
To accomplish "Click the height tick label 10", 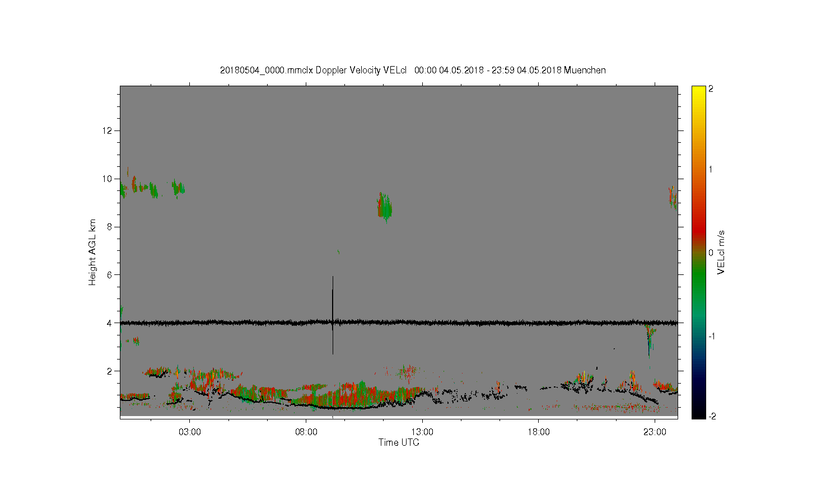I will click(x=108, y=179).
